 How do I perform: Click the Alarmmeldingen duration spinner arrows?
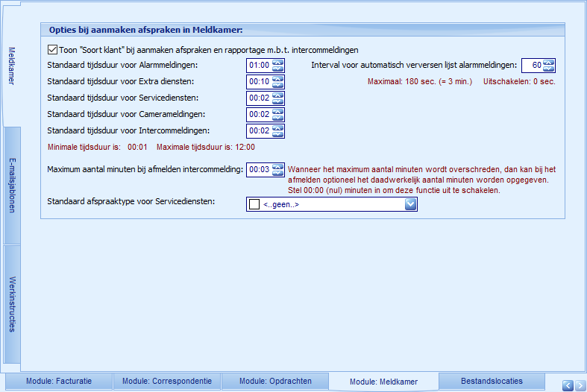click(x=277, y=66)
